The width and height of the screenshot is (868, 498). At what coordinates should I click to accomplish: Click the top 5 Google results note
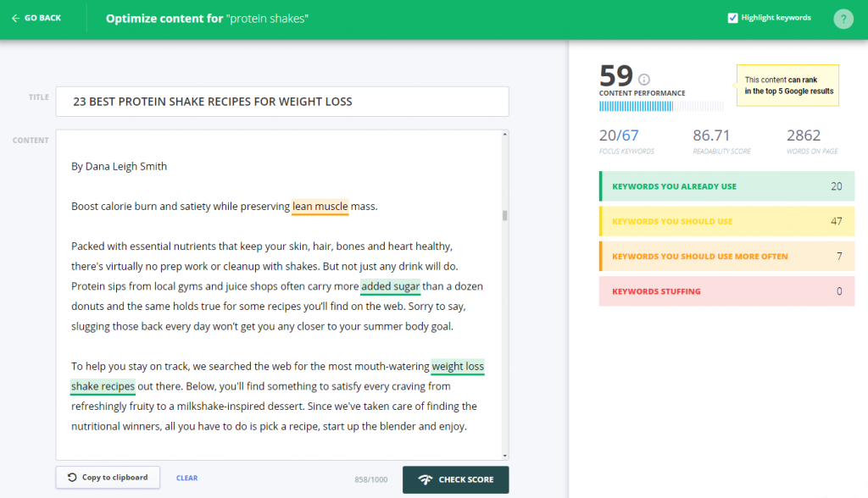pyautogui.click(x=787, y=86)
